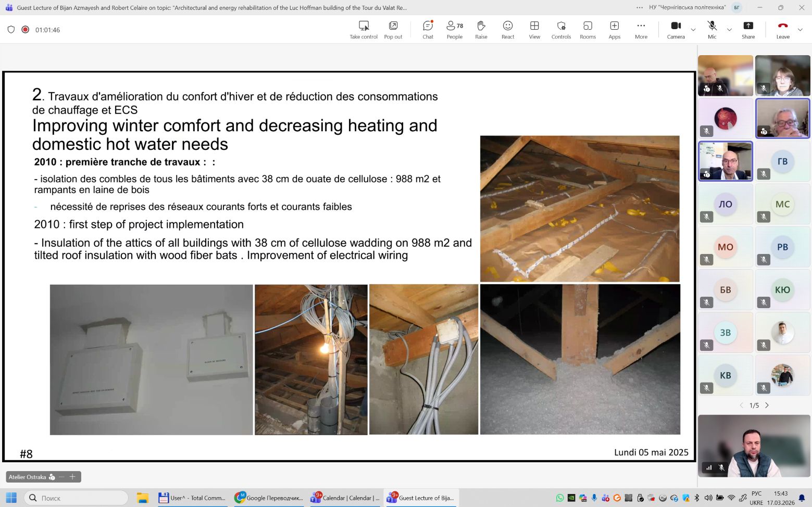
Task: Open the Apps panel
Action: 614,30
